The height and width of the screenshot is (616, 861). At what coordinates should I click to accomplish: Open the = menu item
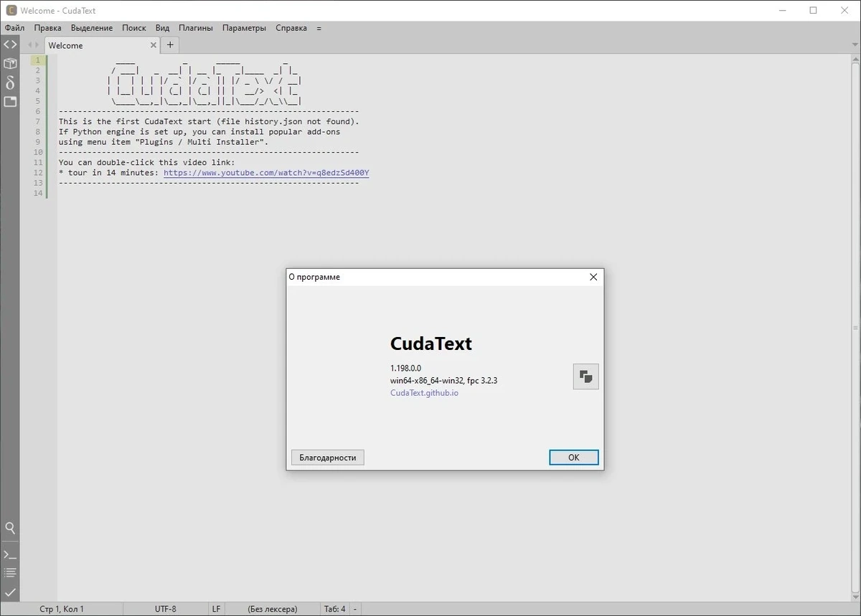click(x=319, y=28)
